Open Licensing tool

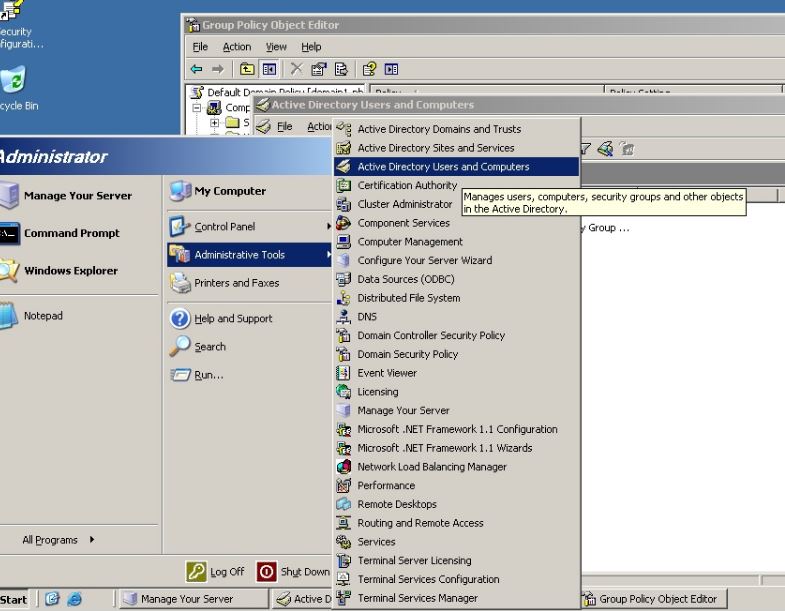(457, 392)
